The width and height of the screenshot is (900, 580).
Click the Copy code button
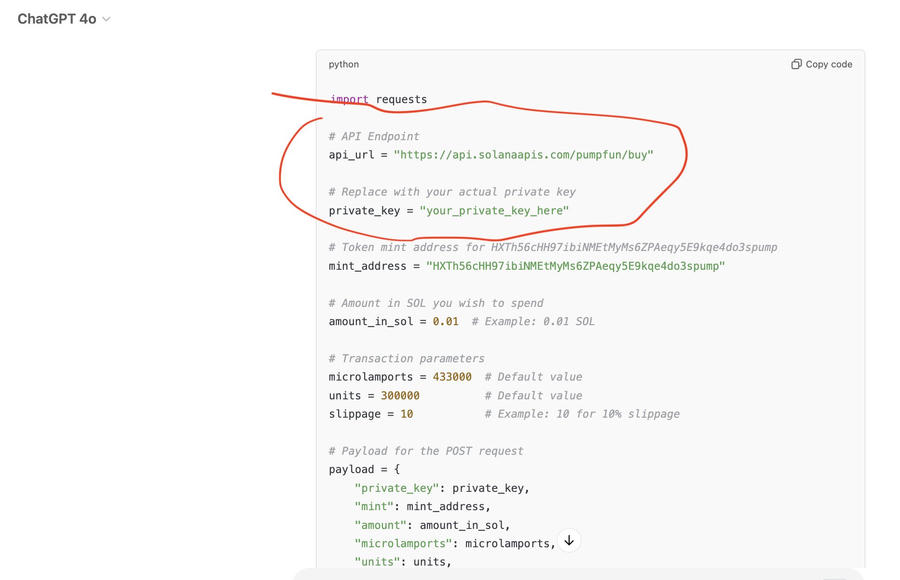(821, 64)
